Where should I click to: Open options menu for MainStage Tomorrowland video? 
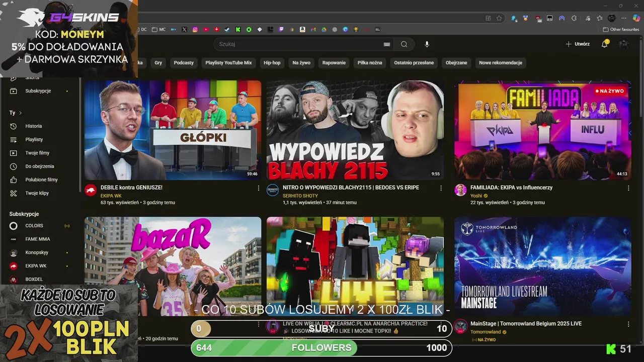pos(628,324)
